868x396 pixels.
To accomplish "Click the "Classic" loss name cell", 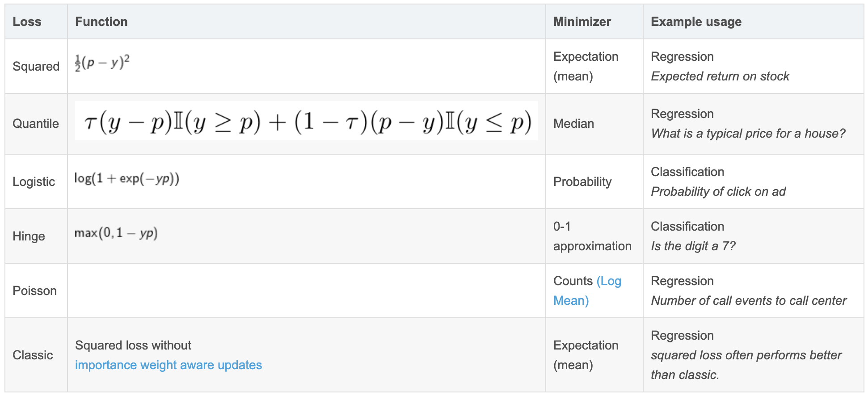I will (33, 355).
